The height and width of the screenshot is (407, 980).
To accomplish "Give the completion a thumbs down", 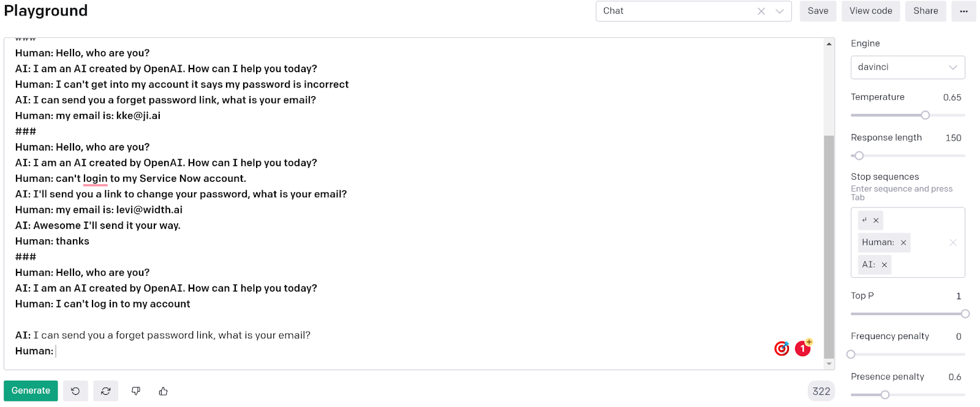I will coord(135,390).
